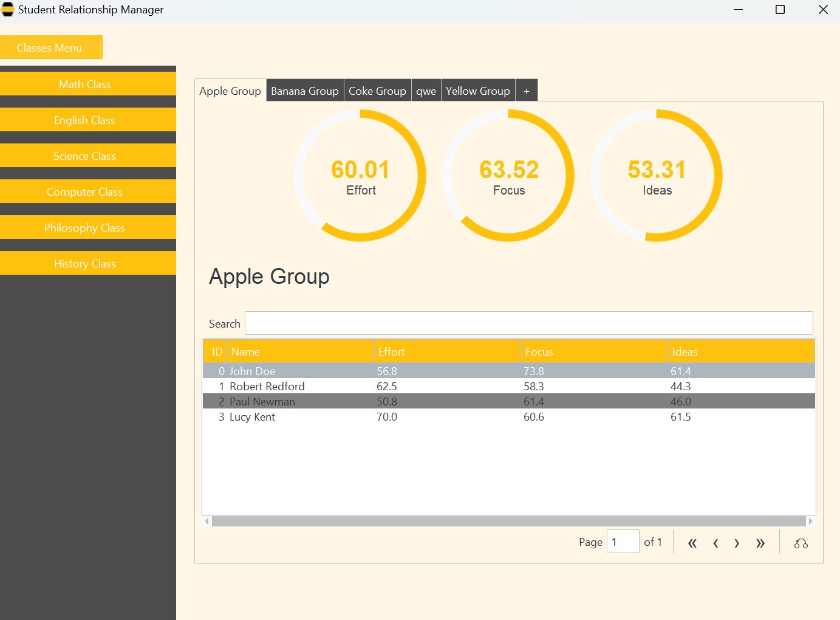Click the app icon in the title bar
Screen dimensions: 840x620
[8, 9]
